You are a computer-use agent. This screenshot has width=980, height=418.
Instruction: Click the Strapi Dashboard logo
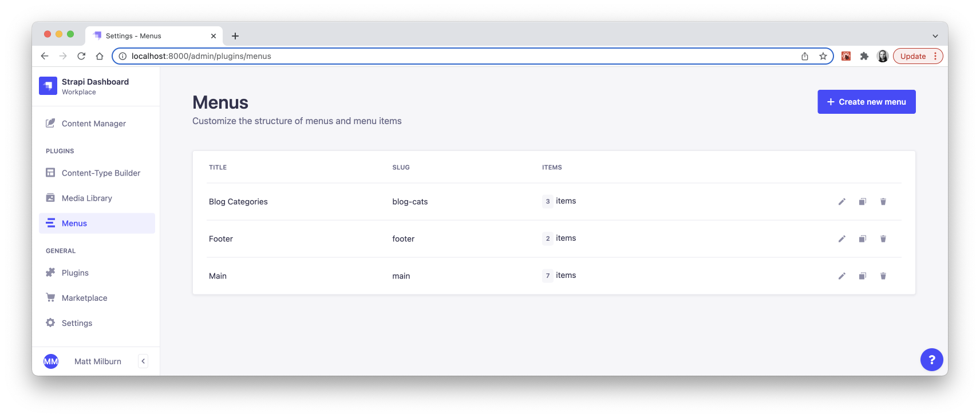point(48,86)
